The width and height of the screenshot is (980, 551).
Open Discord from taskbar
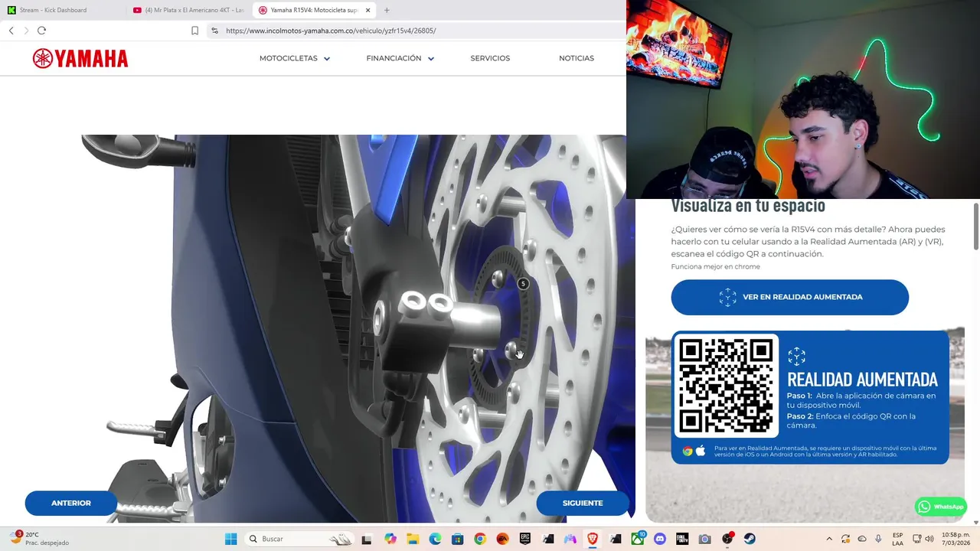[660, 539]
